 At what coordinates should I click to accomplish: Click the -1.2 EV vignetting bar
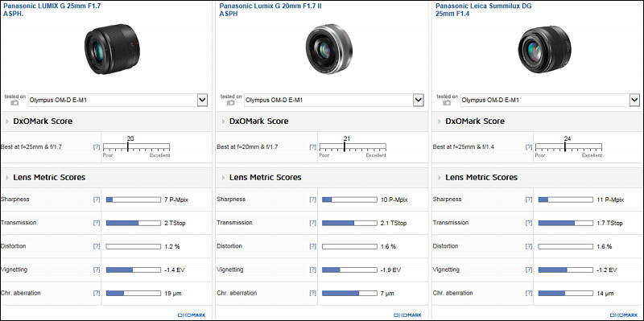click(566, 270)
